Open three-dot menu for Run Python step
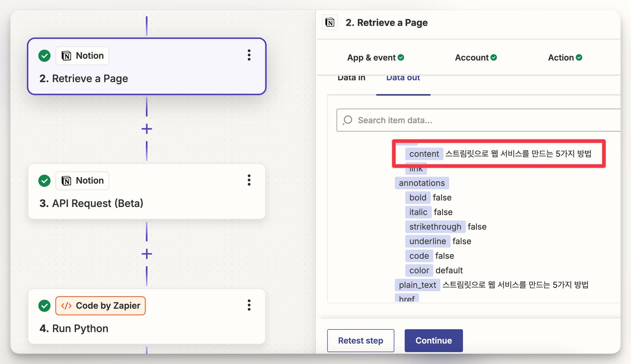Viewport: 631px width, 364px height. click(x=249, y=305)
